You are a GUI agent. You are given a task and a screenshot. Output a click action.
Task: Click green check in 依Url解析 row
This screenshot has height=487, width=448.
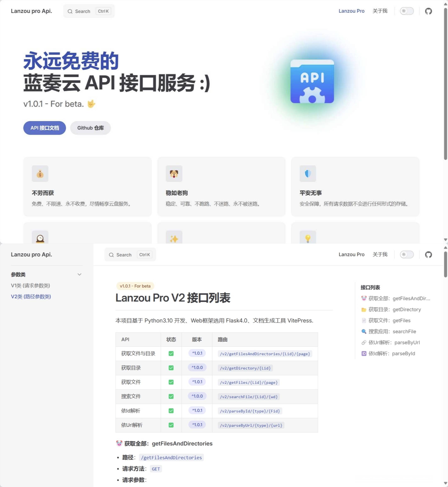171,425
